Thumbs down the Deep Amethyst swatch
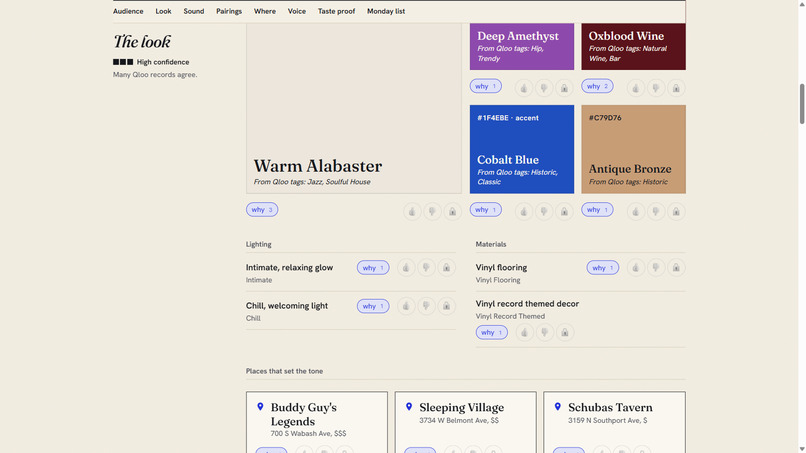806x453 pixels. click(x=544, y=88)
